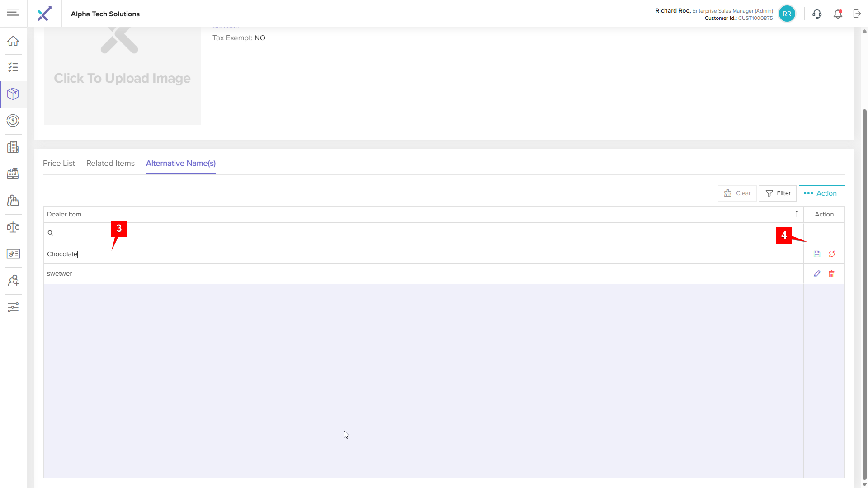Open the shopping bag sidebar icon
The height and width of the screenshot is (488, 868).
13,200
